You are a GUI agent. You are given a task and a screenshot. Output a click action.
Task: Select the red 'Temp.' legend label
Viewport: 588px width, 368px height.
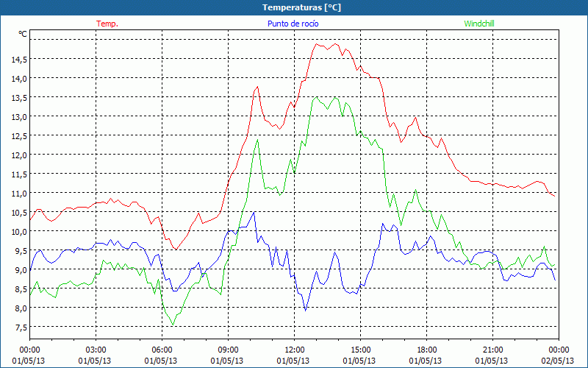click(x=107, y=24)
